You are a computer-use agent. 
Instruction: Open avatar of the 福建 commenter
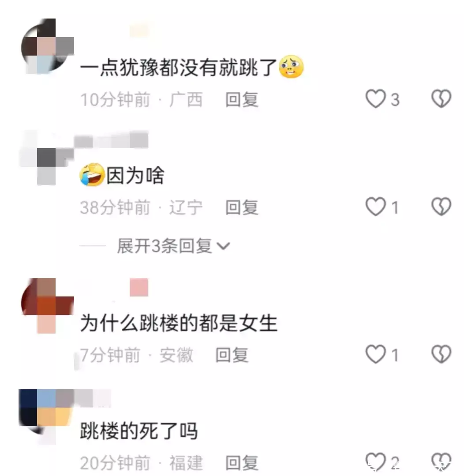click(x=46, y=416)
